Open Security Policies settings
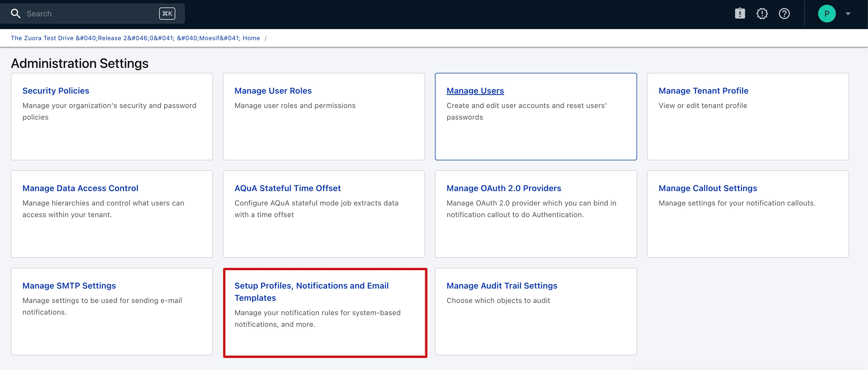 56,91
